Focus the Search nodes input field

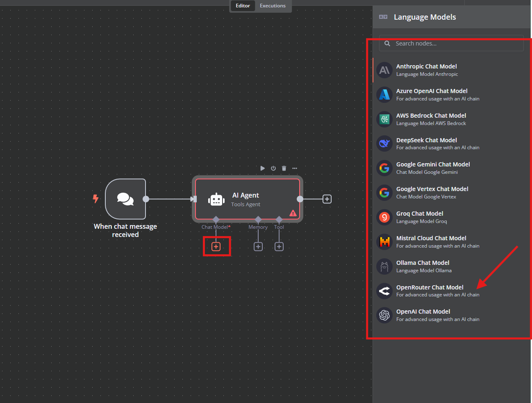click(451, 43)
